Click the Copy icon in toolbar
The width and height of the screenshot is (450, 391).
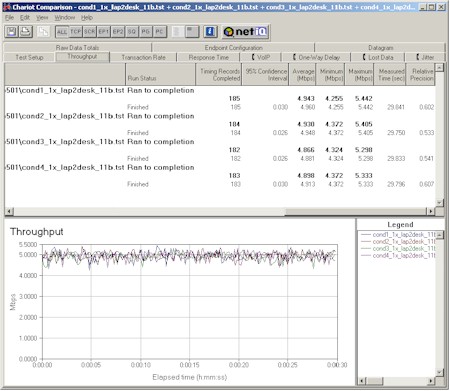pos(43,32)
